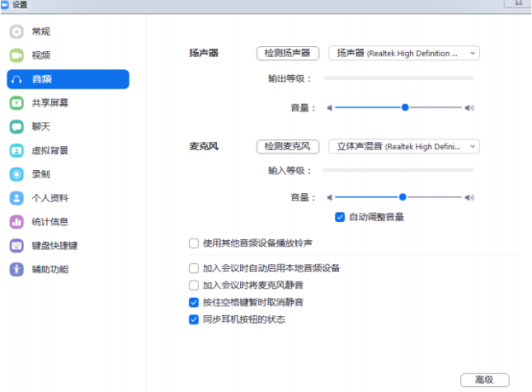532x392 pixels.
Task: Open the 统计信息 statistics chart icon
Action: pos(16,222)
